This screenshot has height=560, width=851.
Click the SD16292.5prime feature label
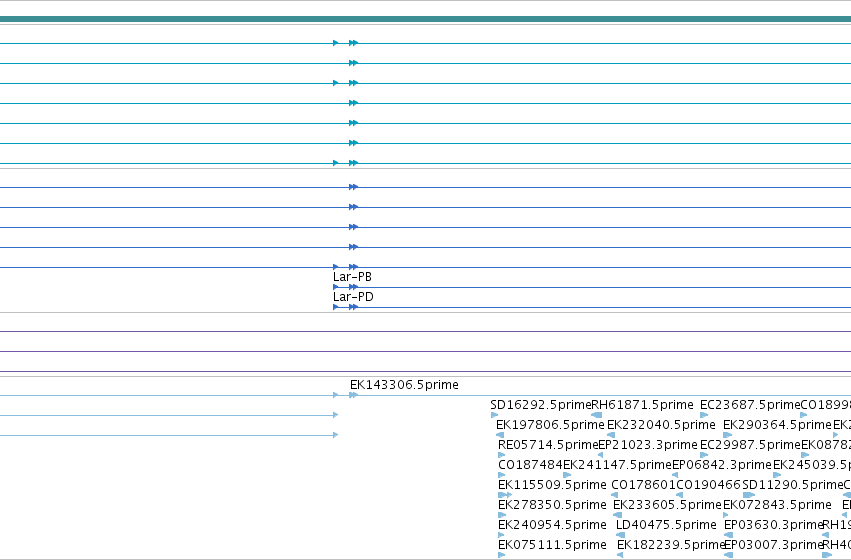541,405
